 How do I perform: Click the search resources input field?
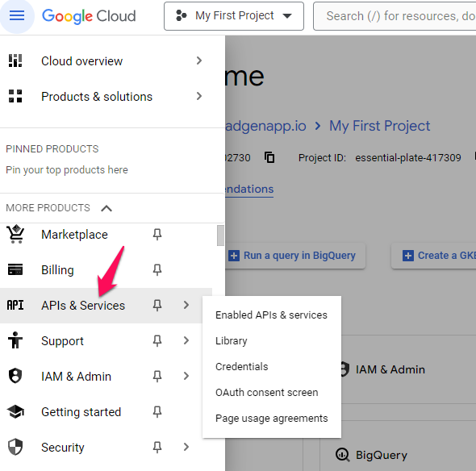[395, 16]
